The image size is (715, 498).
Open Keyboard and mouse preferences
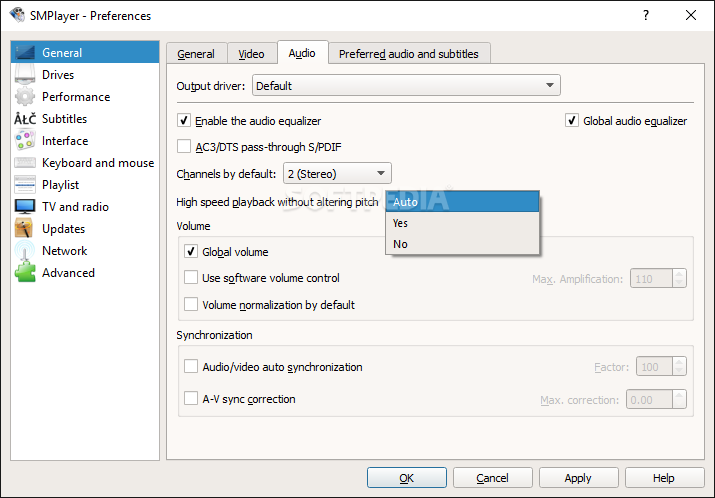pos(84,163)
